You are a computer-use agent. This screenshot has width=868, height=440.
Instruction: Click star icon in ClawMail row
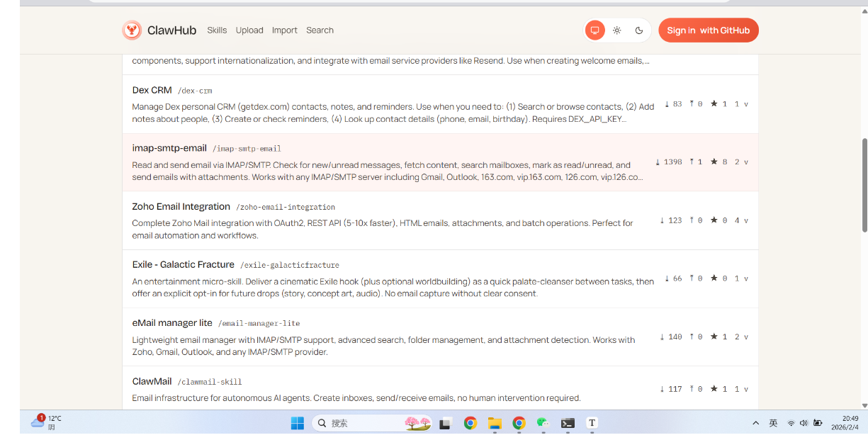[x=714, y=389]
